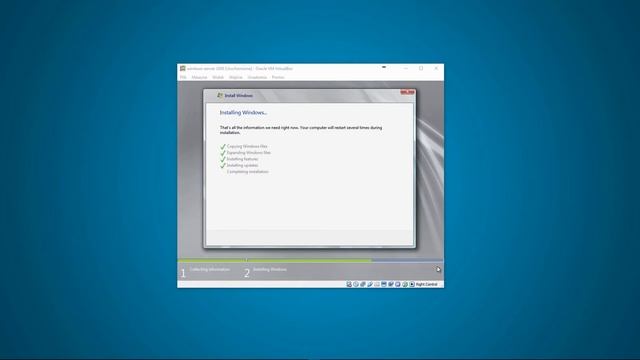Click the restart information paragraph
Image resolution: width=640 pixels, height=360 pixels.
[301, 130]
